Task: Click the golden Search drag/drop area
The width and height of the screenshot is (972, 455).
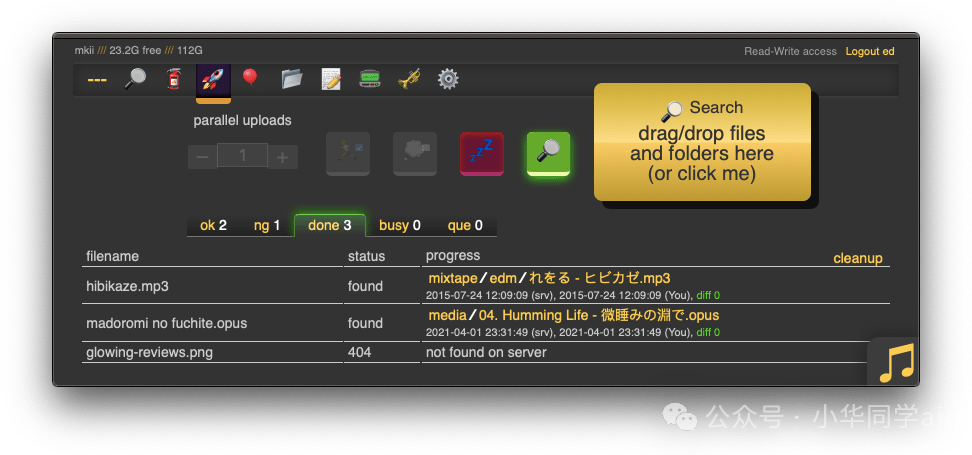Action: pyautogui.click(x=702, y=142)
